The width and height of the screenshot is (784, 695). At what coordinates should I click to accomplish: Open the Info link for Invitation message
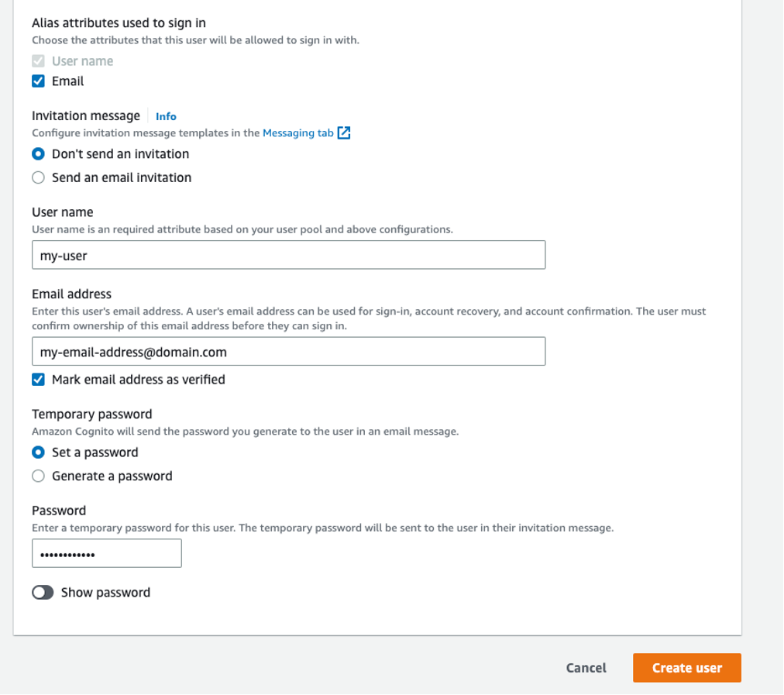166,116
